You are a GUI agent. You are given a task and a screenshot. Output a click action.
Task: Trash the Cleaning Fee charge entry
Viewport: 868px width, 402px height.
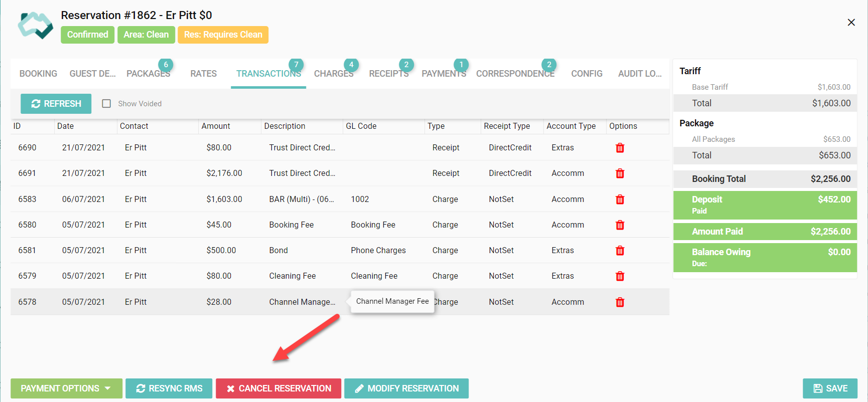coord(620,276)
